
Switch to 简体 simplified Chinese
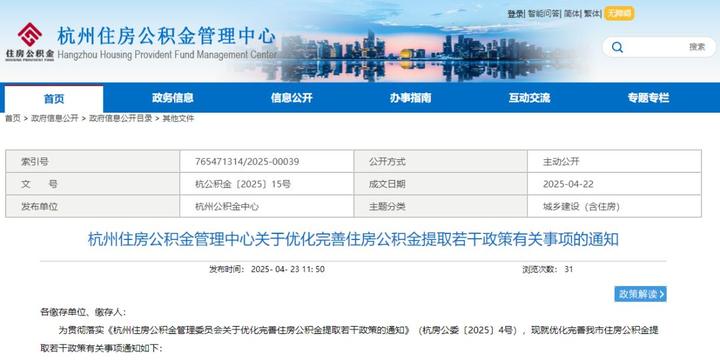tap(572, 14)
